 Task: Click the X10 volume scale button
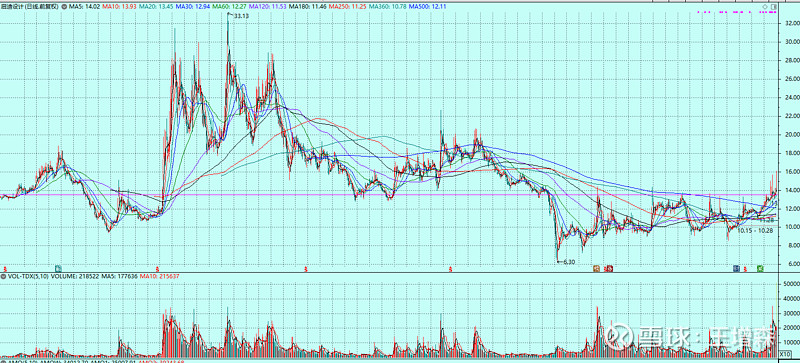(785, 353)
